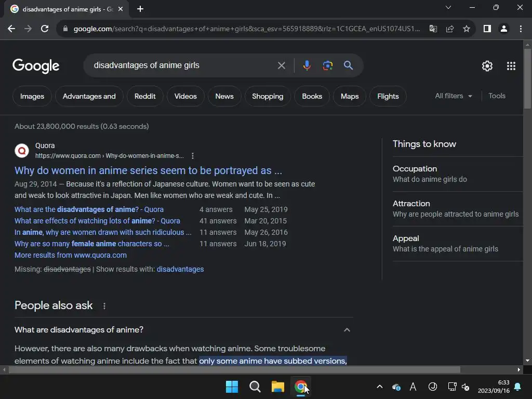532x399 pixels.
Task: Open 'What are the disadvantages of anime?' link
Action: pyautogui.click(x=89, y=209)
